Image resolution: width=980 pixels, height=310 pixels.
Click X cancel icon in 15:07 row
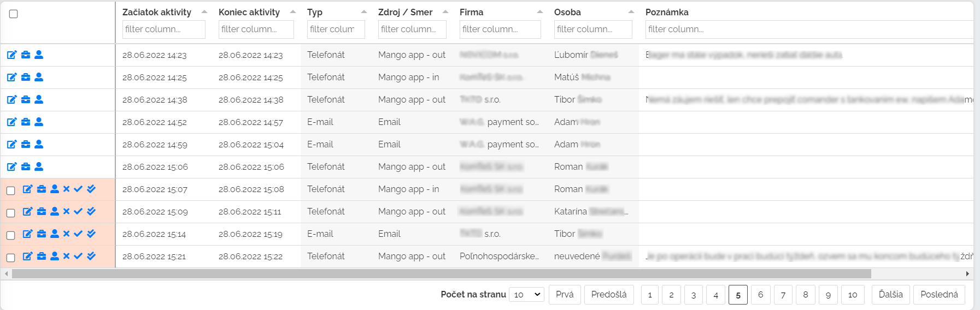click(66, 189)
